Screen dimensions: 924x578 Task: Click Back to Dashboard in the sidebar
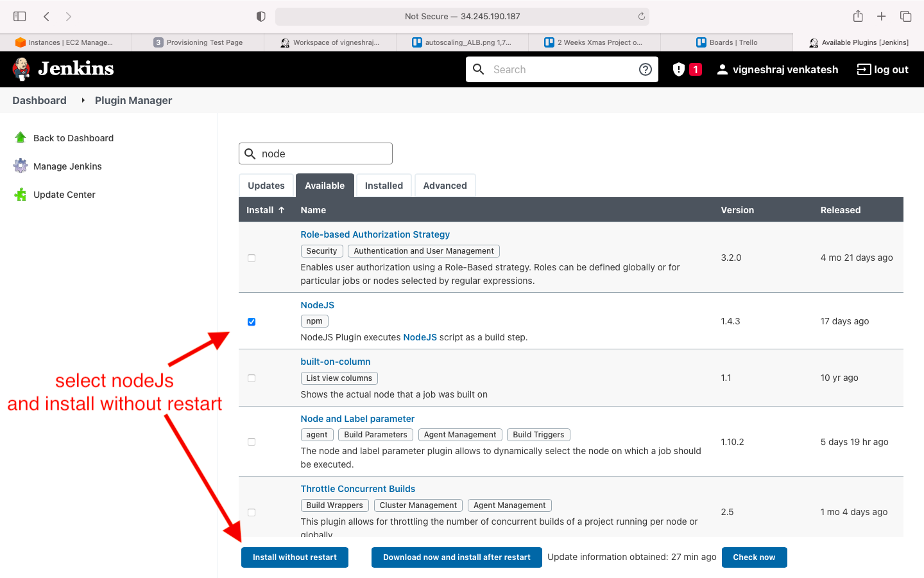point(73,138)
